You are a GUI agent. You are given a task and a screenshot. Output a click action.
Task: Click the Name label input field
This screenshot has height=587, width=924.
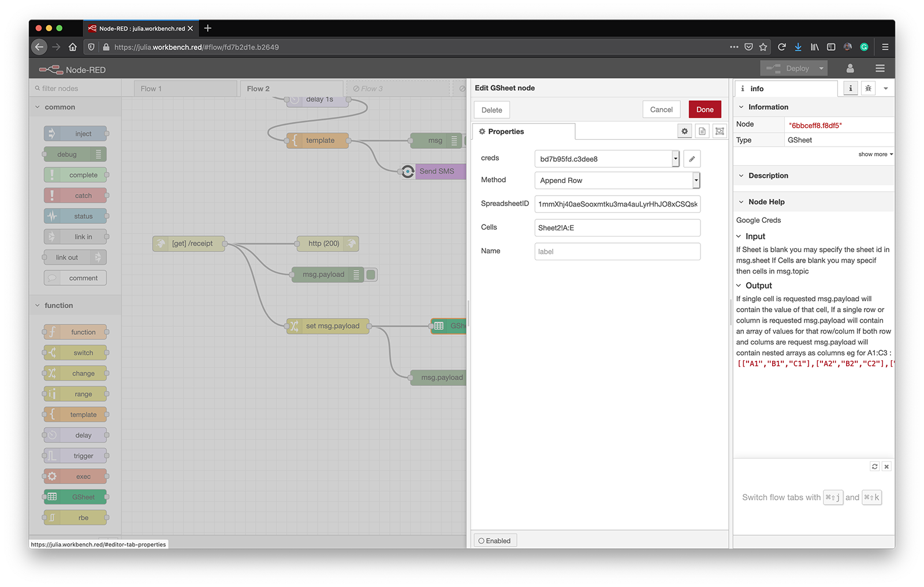(617, 252)
